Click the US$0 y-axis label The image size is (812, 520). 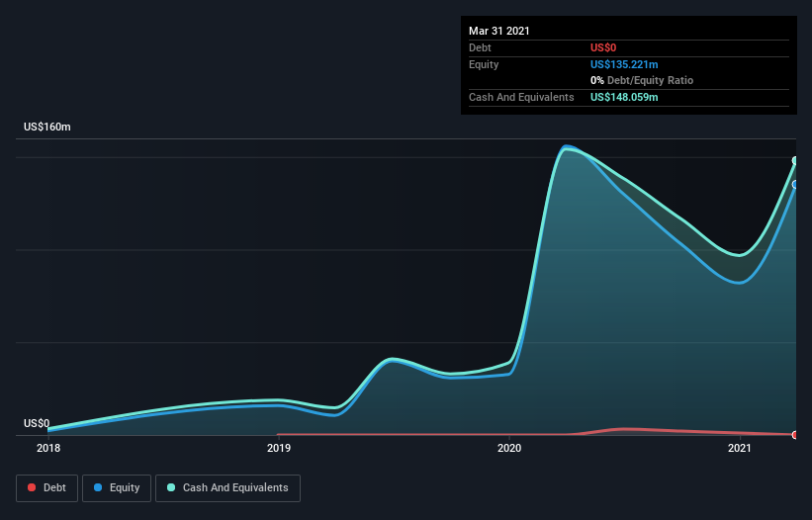coord(37,423)
